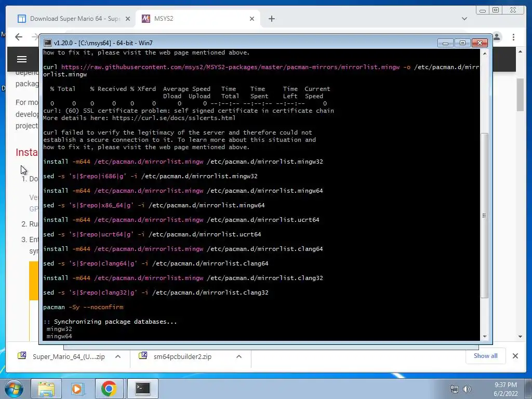Click the browser page scrollbar thumb
This screenshot has width=532, height=399.
520,95
